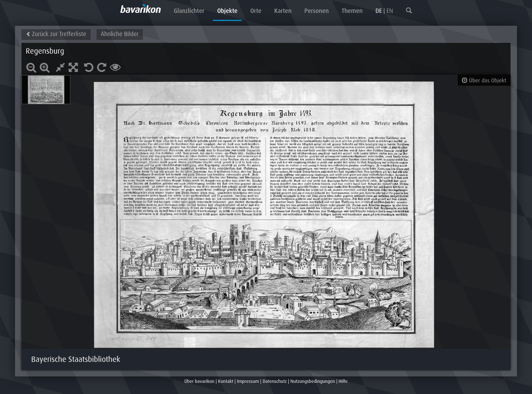The width and height of the screenshot is (532, 394).
Task: Go back via Zurück zur Trefferliste
Action: (x=56, y=34)
